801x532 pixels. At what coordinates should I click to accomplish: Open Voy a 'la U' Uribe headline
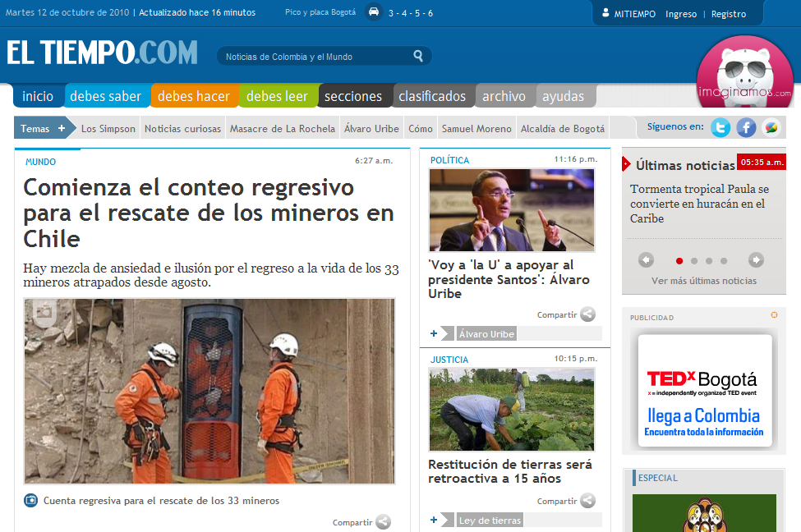click(509, 279)
